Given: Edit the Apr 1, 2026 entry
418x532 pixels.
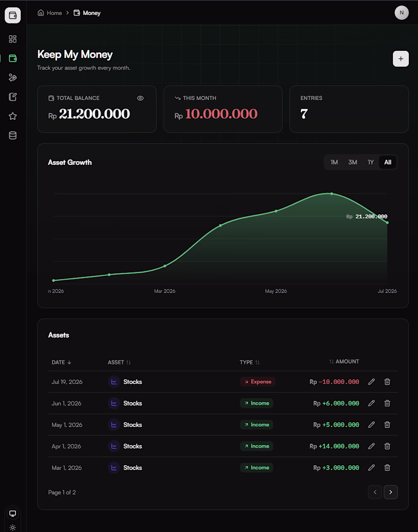Looking at the screenshot, I should 372,446.
